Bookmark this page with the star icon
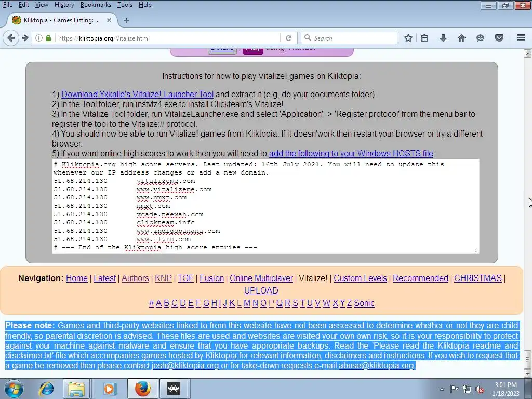The height and width of the screenshot is (399, 532). pos(408,38)
